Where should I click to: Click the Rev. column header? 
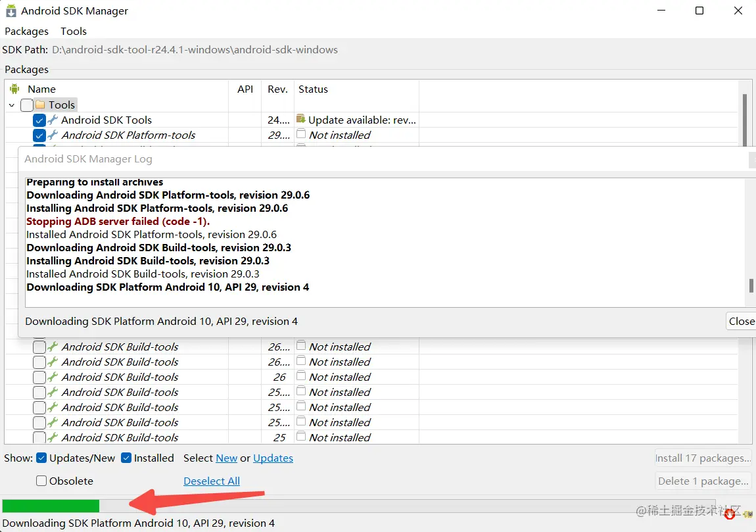click(277, 89)
